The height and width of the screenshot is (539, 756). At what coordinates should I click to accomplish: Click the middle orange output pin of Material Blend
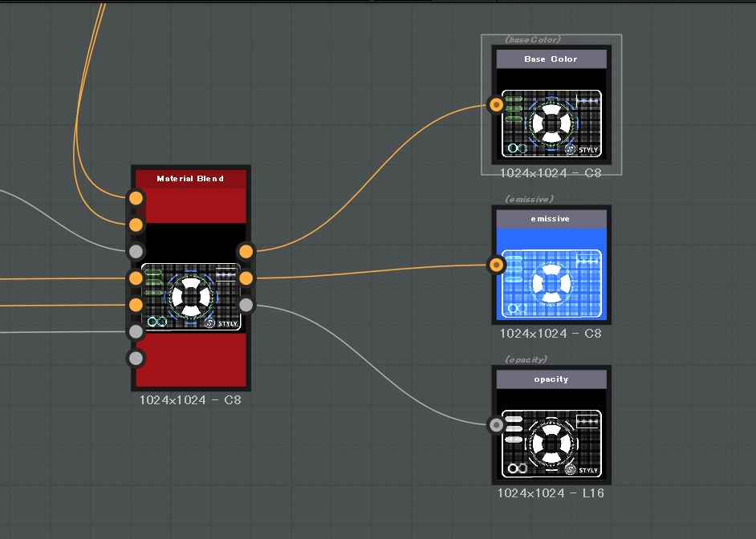click(246, 278)
